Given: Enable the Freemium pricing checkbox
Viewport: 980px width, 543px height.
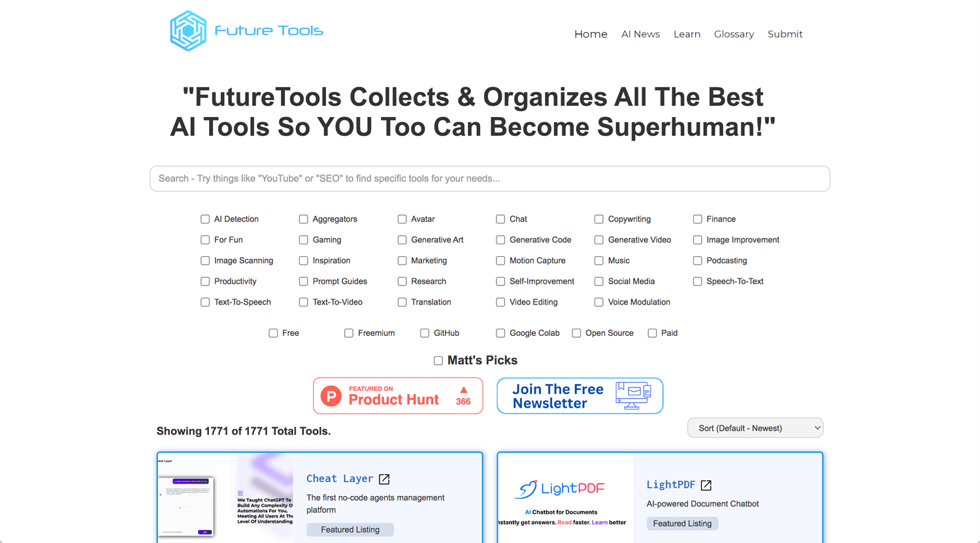Looking at the screenshot, I should (x=349, y=333).
